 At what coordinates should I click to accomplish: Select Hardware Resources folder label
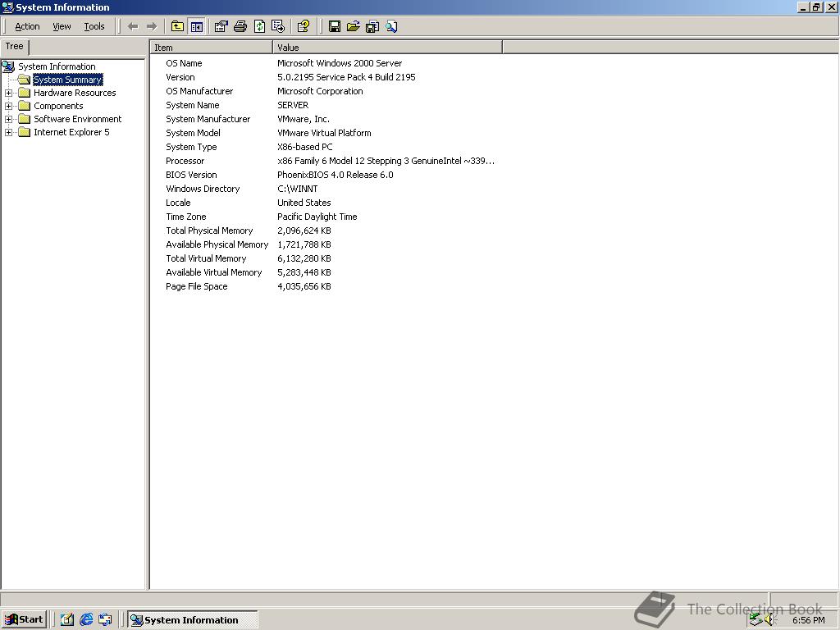click(x=75, y=93)
